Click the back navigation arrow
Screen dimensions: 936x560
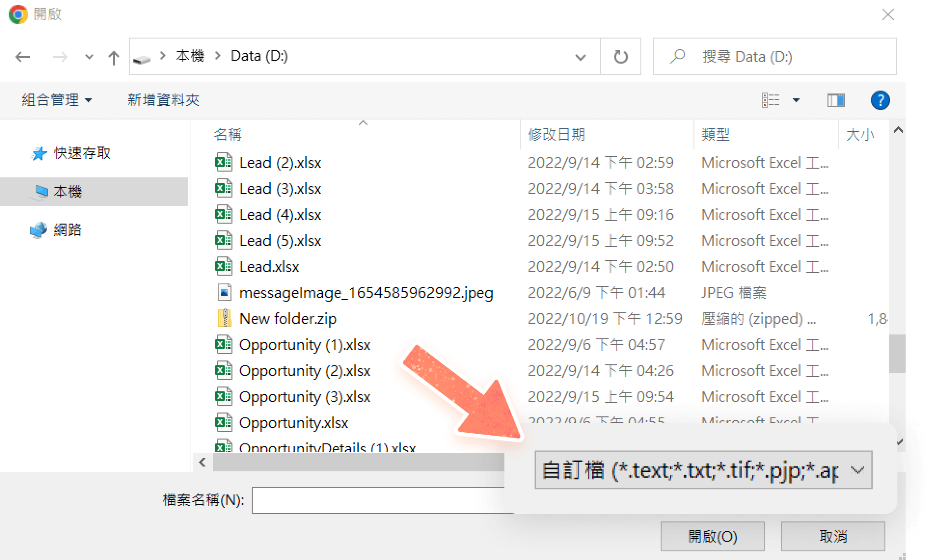[x=23, y=57]
